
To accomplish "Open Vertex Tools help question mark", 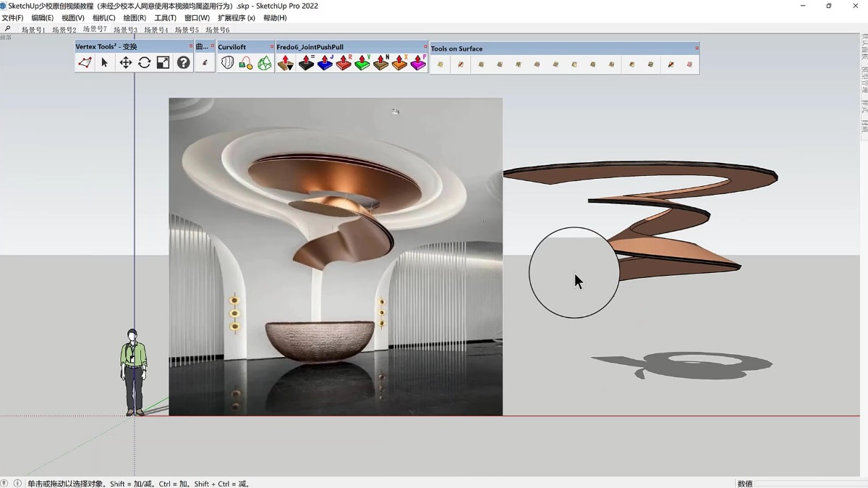I will [x=184, y=63].
